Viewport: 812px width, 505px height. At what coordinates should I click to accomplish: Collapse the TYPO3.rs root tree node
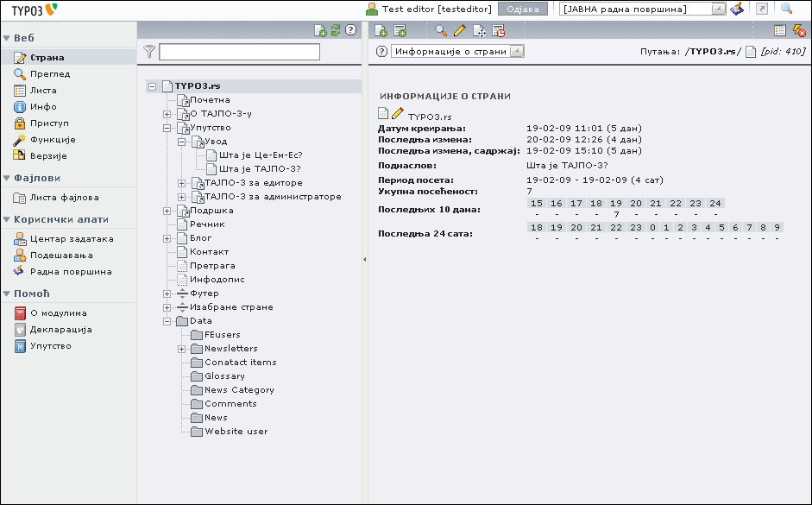[x=152, y=86]
